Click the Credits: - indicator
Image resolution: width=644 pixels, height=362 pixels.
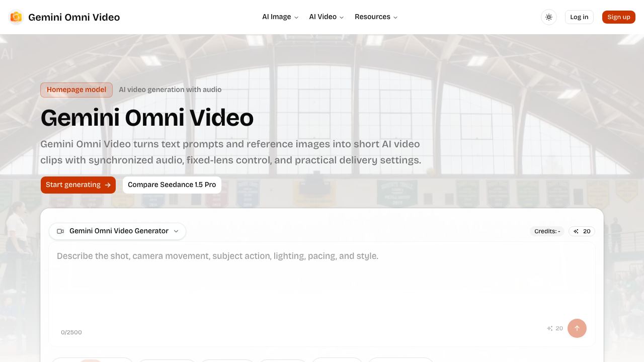pos(547,231)
